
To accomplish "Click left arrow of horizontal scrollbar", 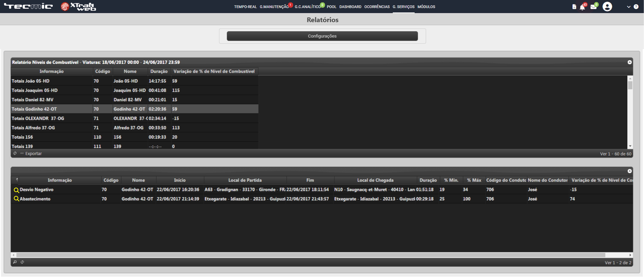I will [14, 255].
